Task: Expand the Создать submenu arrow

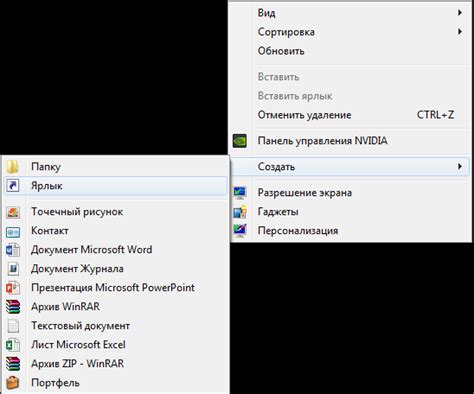Action: (460, 166)
